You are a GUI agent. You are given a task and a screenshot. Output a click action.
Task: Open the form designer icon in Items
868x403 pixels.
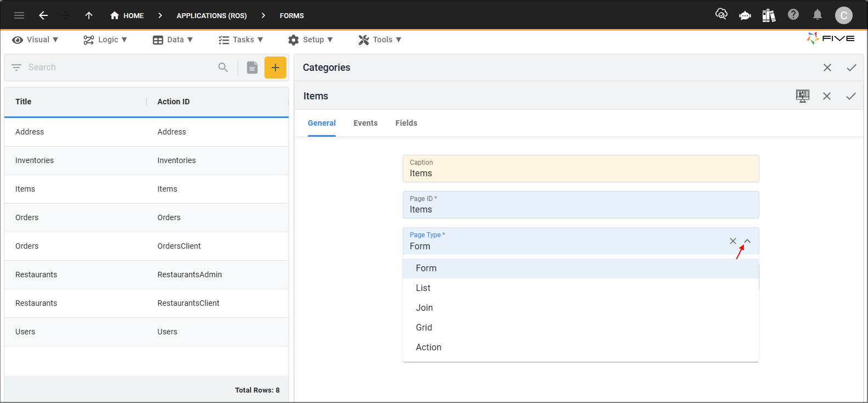803,96
